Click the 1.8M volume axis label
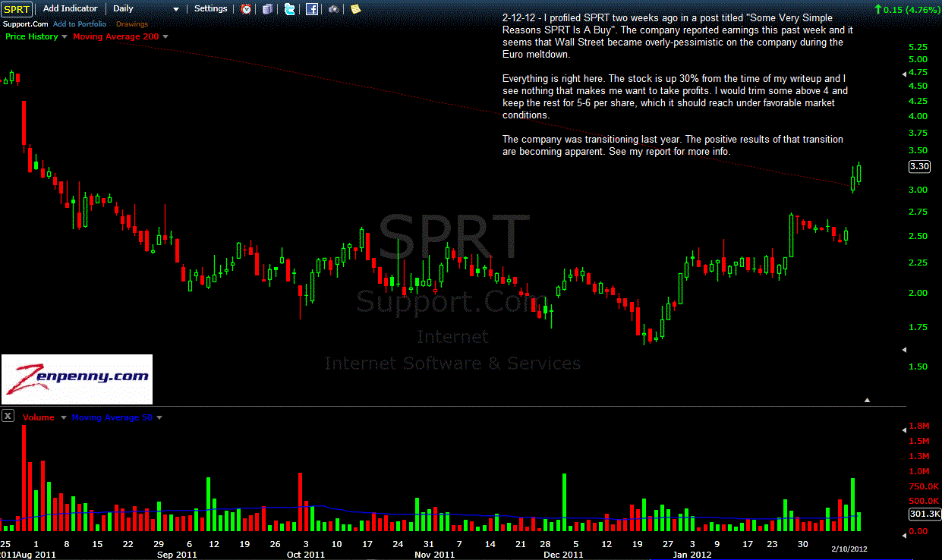This screenshot has width=942, height=560. pos(918,427)
